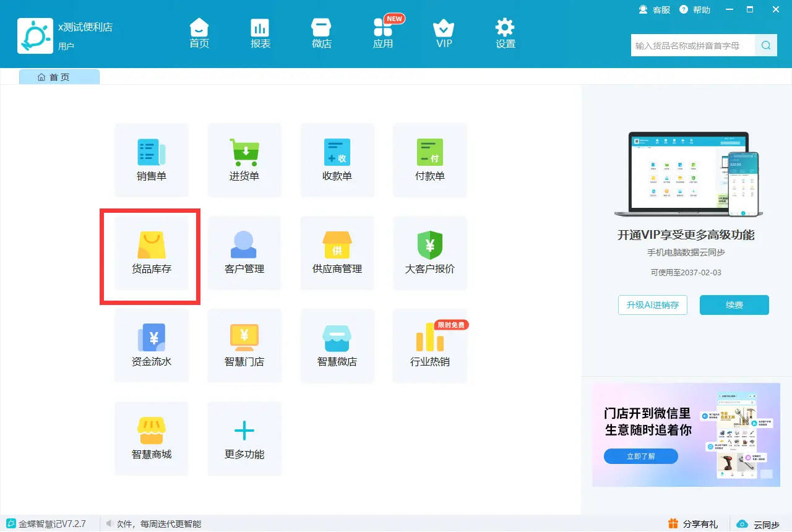Select the 首页 tab below the header
Viewport: 792px width, 532px height.
pos(59,77)
